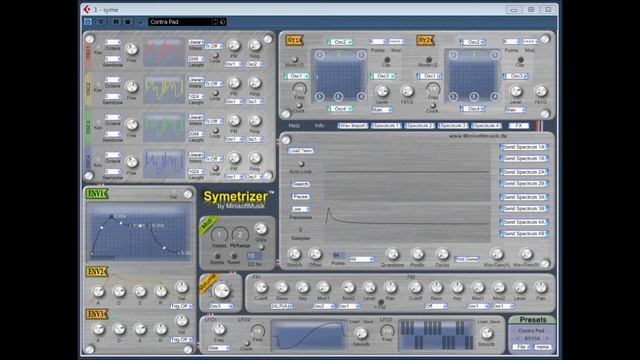Click the Load wav button
The image size is (640, 360).
300,151
